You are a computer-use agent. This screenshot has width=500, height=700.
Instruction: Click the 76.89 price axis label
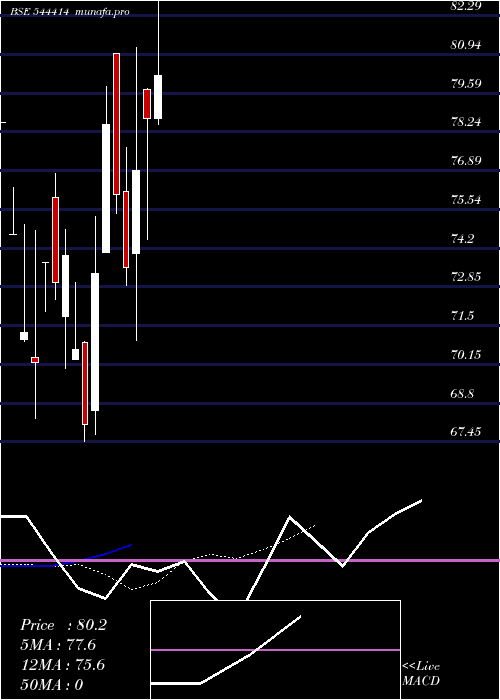pyautogui.click(x=466, y=160)
